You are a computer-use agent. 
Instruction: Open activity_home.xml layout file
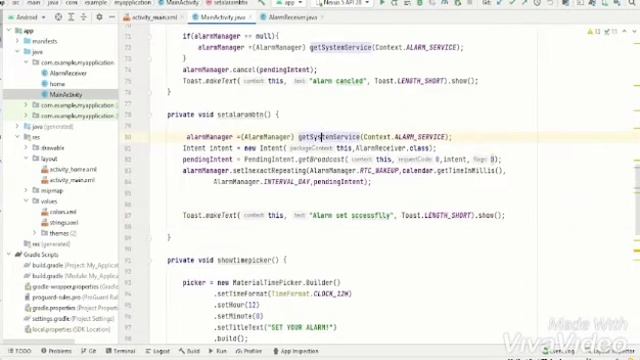69,169
